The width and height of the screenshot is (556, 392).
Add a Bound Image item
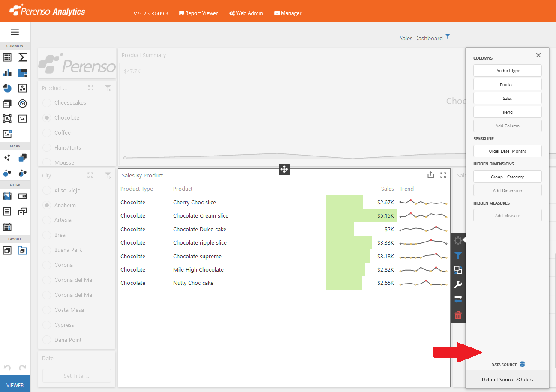pyautogui.click(x=7, y=134)
